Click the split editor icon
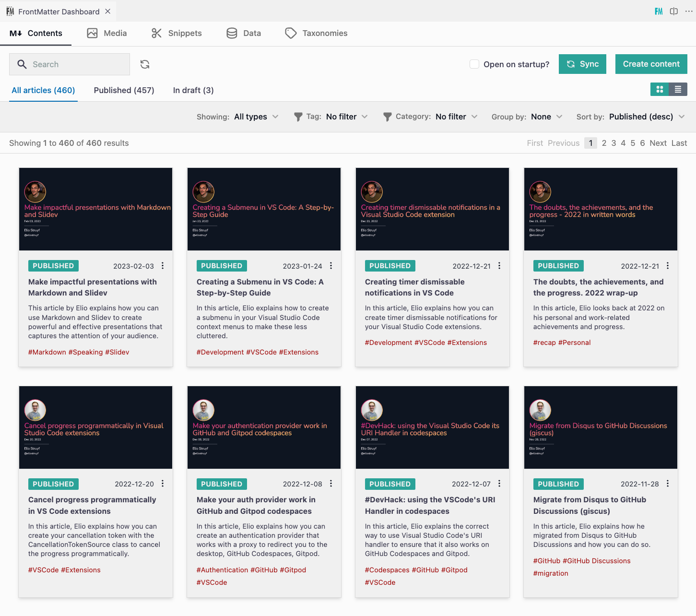Viewport: 696px width, 616px height. 674,11
